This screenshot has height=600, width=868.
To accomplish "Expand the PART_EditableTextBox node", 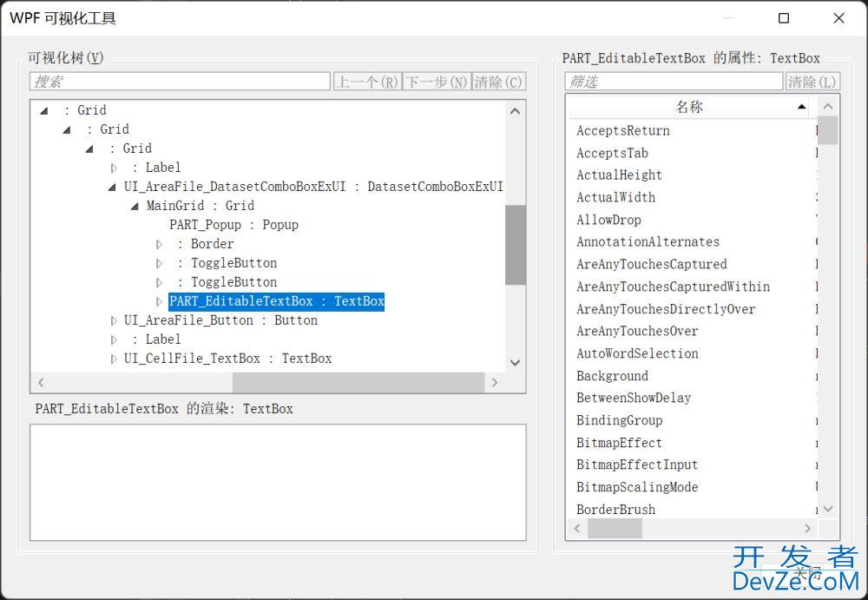I will click(x=159, y=301).
